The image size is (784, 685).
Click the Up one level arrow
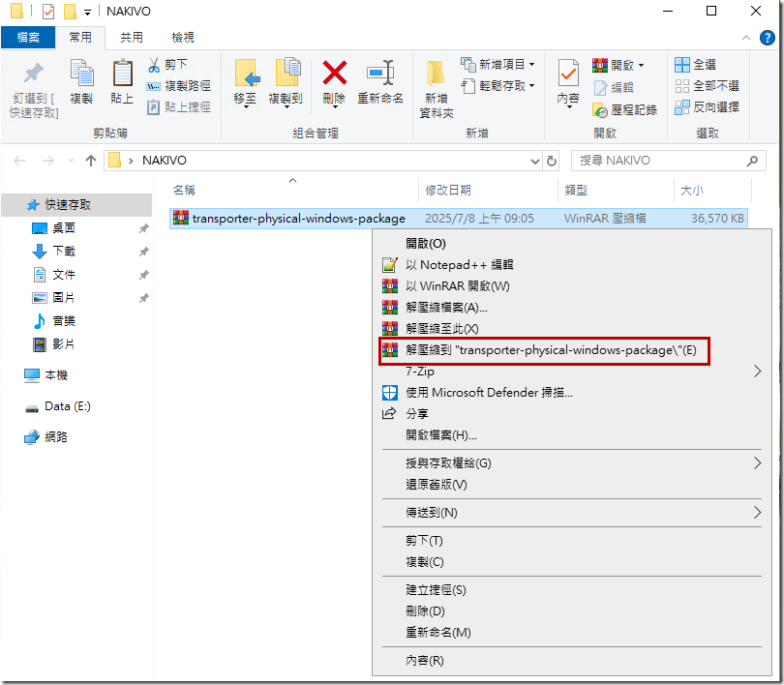pyautogui.click(x=91, y=161)
